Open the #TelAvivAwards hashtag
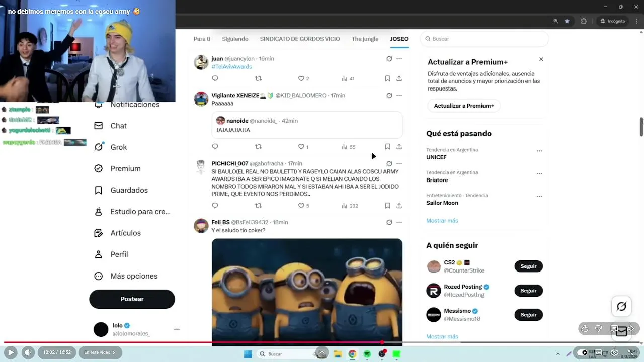Image resolution: width=644 pixels, height=362 pixels. (x=231, y=67)
